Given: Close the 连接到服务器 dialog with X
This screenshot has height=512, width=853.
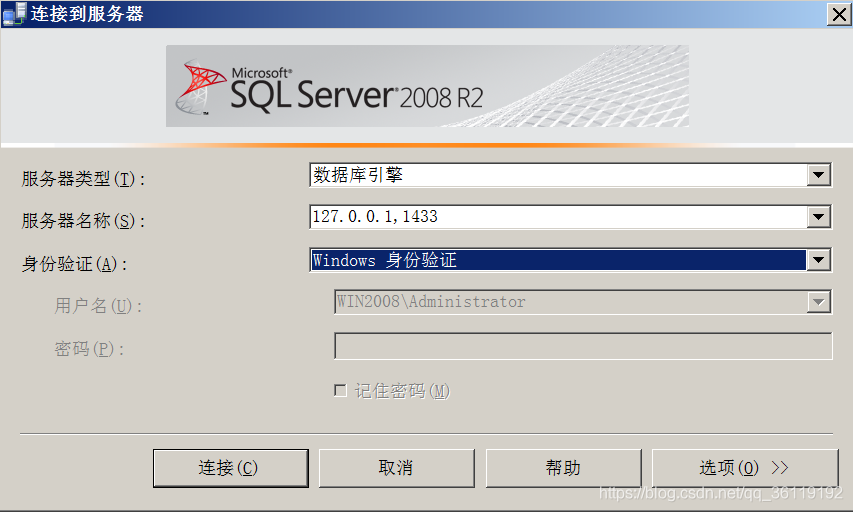Looking at the screenshot, I should pyautogui.click(x=839, y=14).
